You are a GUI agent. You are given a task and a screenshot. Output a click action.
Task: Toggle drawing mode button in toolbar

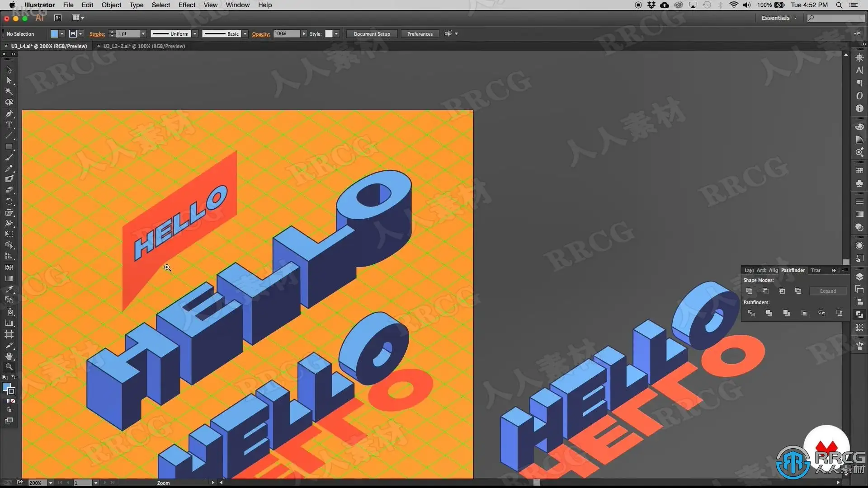[x=9, y=410]
